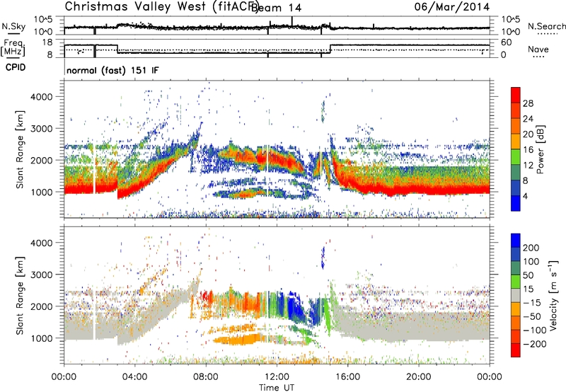Viewport: 566px width, 392px height.
Task: Click the '4000' tick on power panel
Action: coord(41,97)
